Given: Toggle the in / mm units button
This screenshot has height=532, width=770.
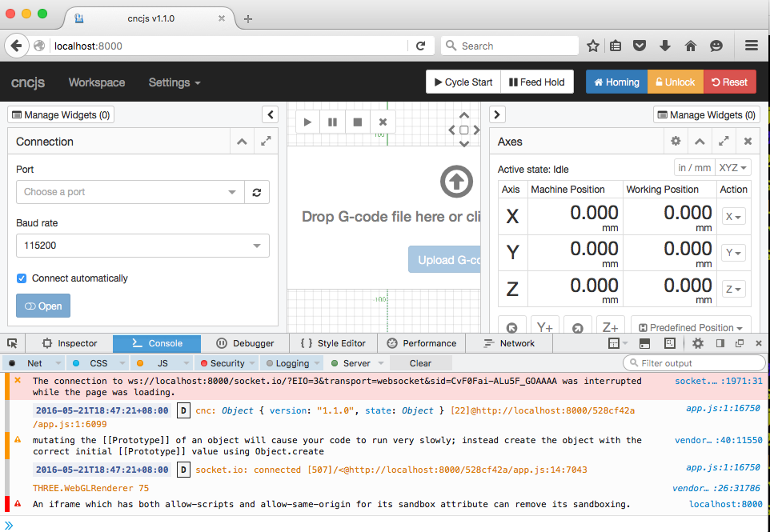Looking at the screenshot, I should (x=695, y=168).
